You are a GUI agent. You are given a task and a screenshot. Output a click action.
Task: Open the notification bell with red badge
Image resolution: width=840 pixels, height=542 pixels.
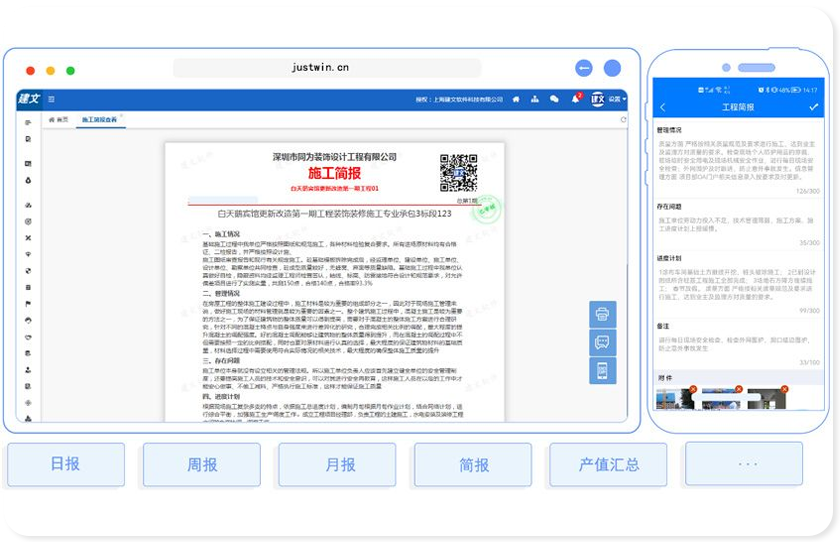(575, 98)
